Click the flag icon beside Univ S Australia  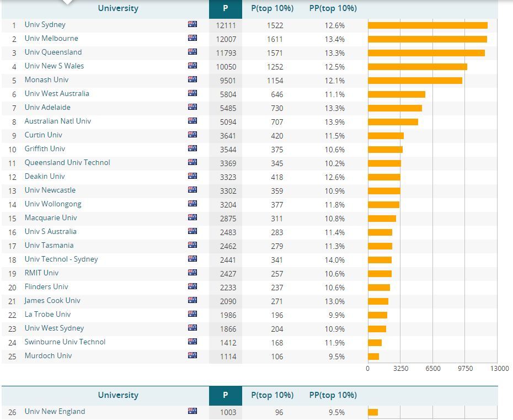pos(193,231)
